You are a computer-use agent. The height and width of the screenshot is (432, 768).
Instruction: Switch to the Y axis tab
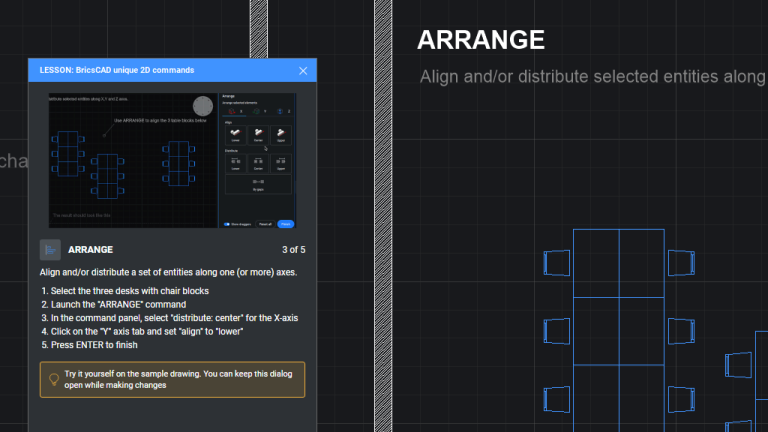click(x=259, y=112)
